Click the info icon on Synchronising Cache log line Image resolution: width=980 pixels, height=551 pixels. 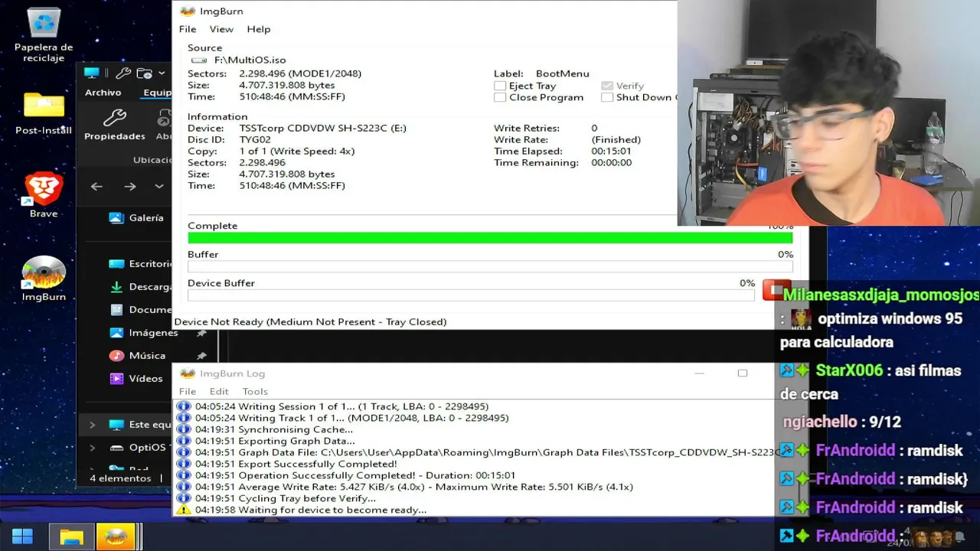pos(184,429)
